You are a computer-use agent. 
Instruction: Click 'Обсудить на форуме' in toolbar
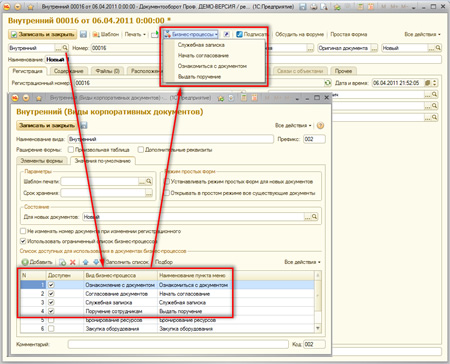(299, 34)
